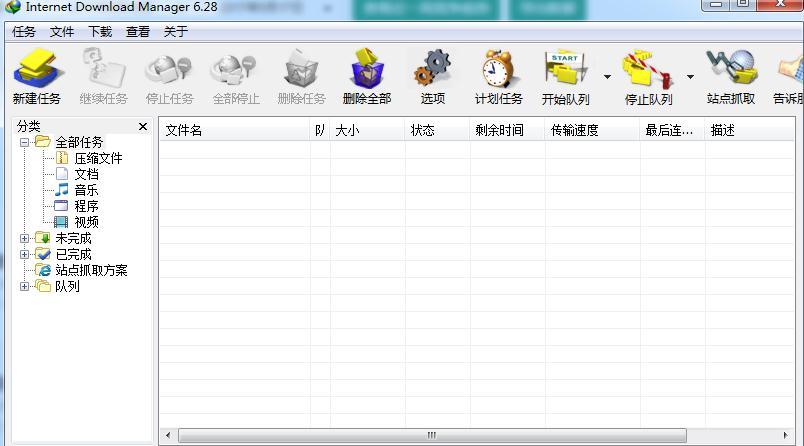Select the 已完成 folder
The height and width of the screenshot is (446, 804).
[x=73, y=254]
